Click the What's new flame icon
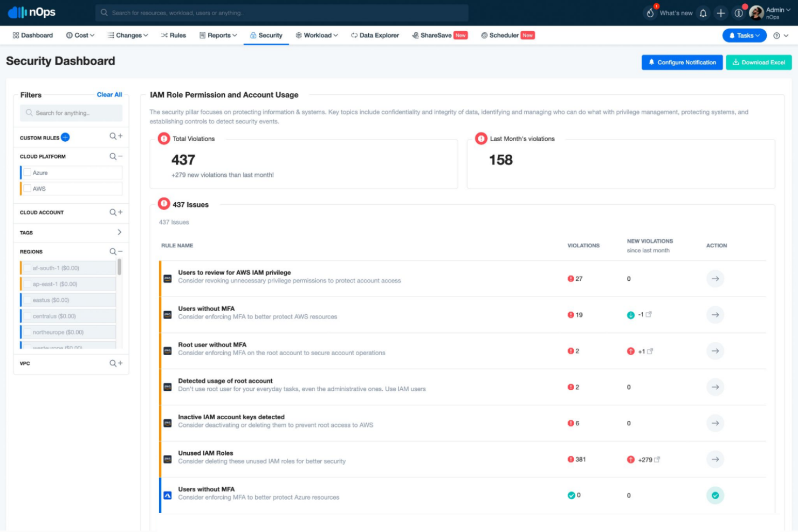Image resolution: width=798 pixels, height=532 pixels. tap(650, 12)
